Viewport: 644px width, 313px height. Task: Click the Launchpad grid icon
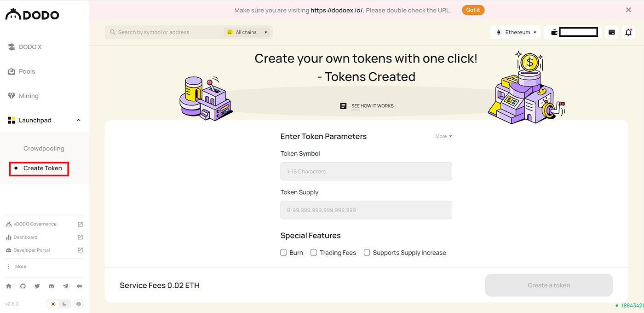(x=12, y=120)
